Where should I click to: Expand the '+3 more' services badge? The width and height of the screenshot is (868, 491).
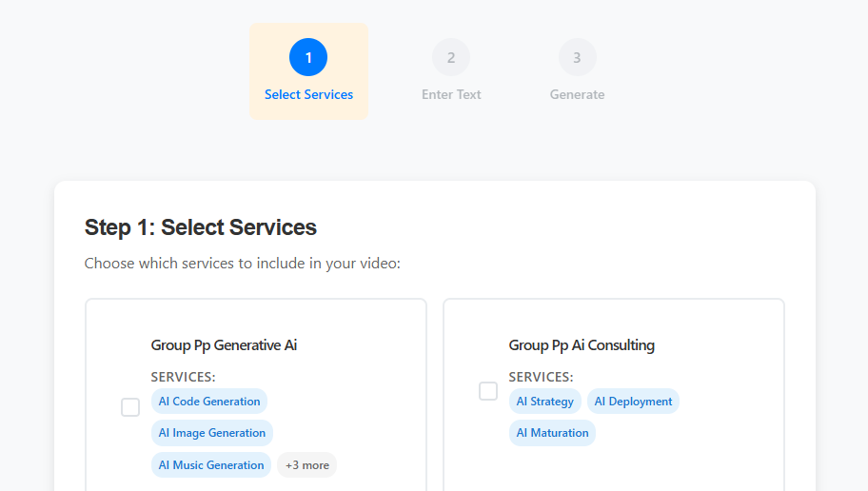click(x=306, y=465)
